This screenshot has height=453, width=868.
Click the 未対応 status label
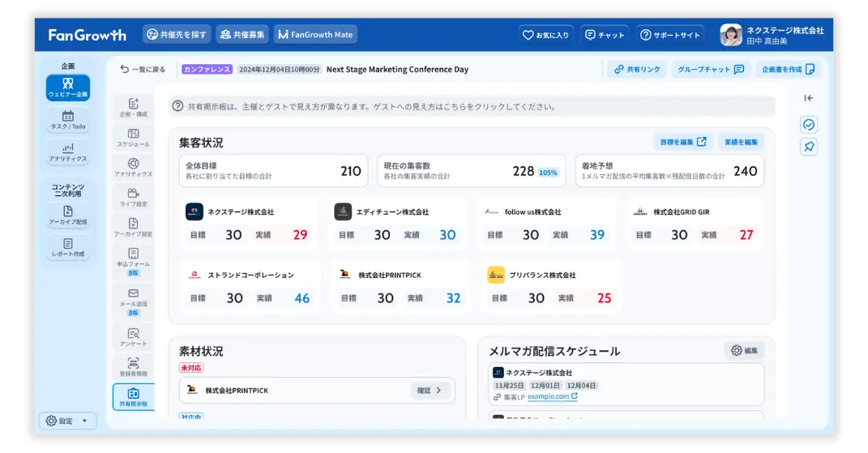click(x=191, y=368)
